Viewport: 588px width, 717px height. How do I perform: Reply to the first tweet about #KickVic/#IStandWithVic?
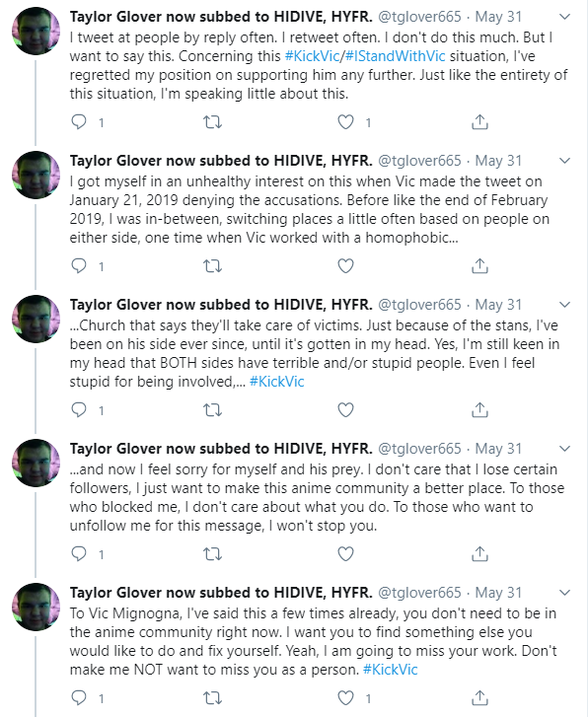point(79,121)
